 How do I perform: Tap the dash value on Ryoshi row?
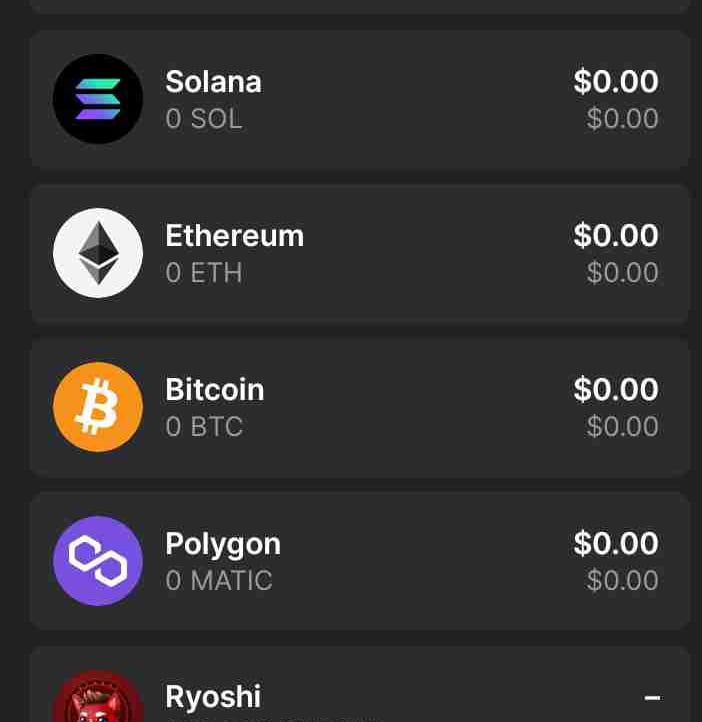[x=652, y=698]
